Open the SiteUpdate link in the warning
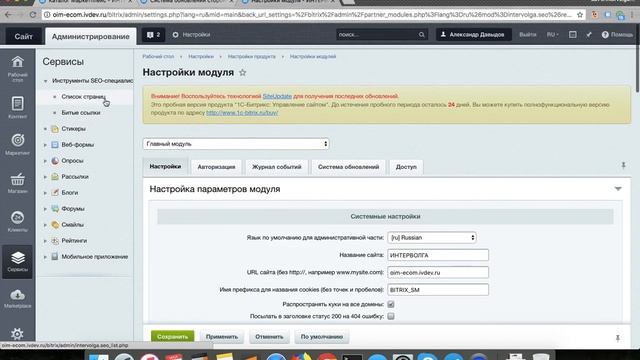640x360 pixels. click(x=277, y=96)
